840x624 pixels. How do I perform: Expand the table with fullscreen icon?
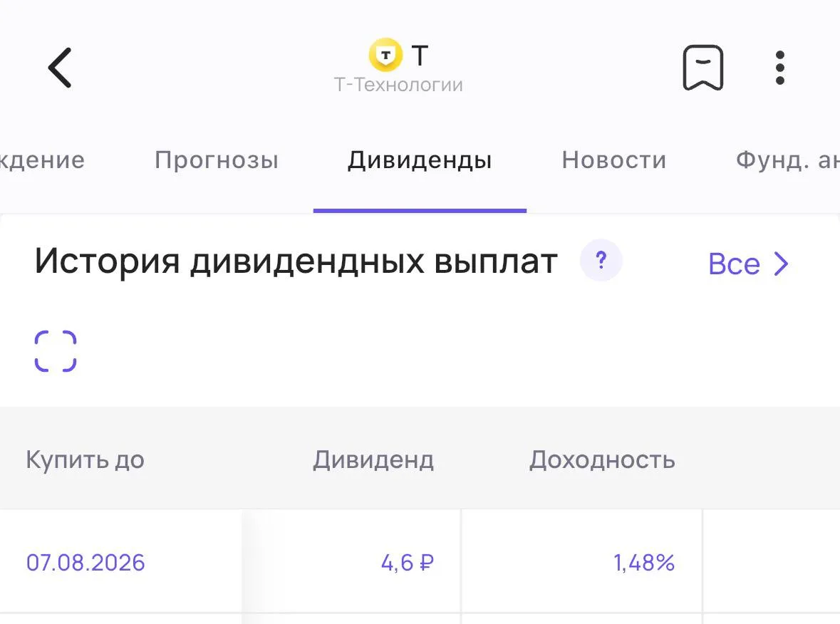click(x=56, y=351)
